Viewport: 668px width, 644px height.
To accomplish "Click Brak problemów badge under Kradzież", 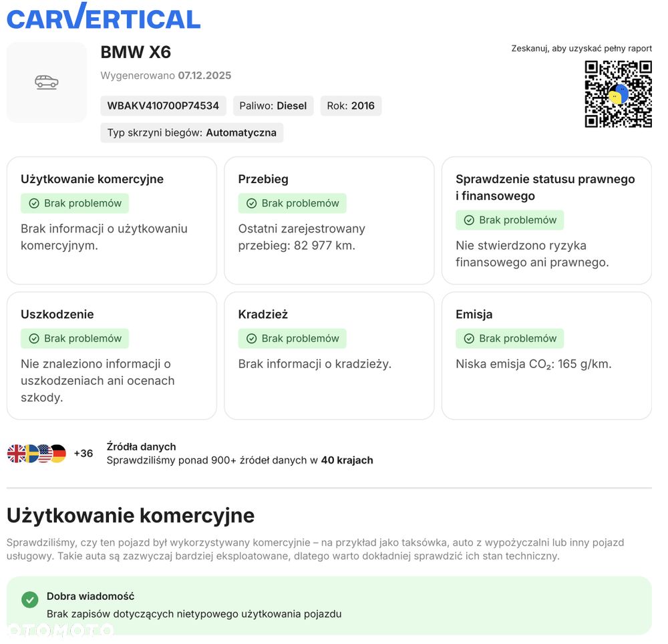I will [293, 339].
